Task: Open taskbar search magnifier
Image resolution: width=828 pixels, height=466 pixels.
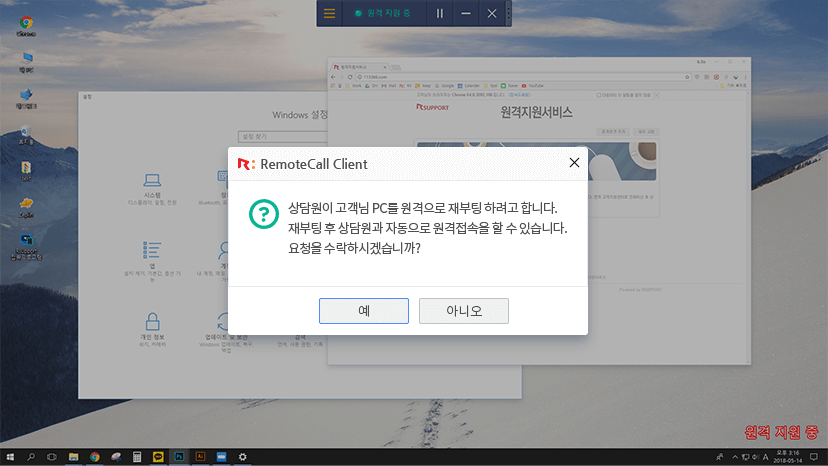Action: (x=31, y=457)
